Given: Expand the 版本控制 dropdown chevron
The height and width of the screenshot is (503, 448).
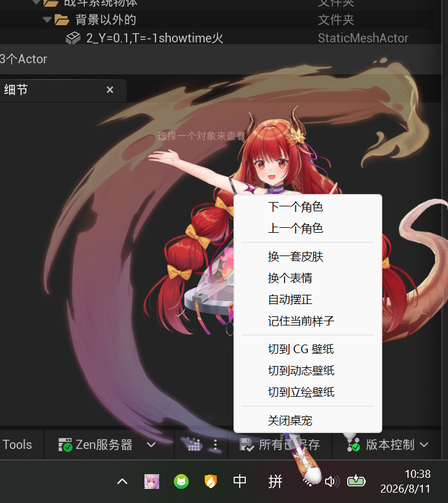Looking at the screenshot, I should [x=424, y=445].
